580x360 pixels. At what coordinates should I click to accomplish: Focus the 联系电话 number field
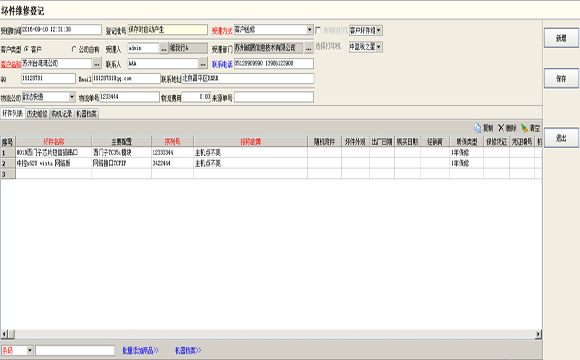coord(274,64)
